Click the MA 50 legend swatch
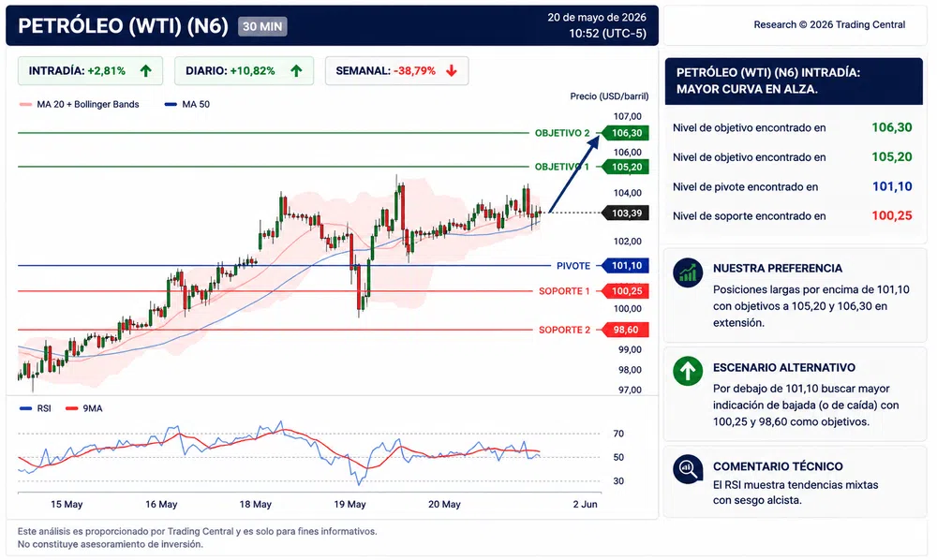 pyautogui.click(x=171, y=105)
